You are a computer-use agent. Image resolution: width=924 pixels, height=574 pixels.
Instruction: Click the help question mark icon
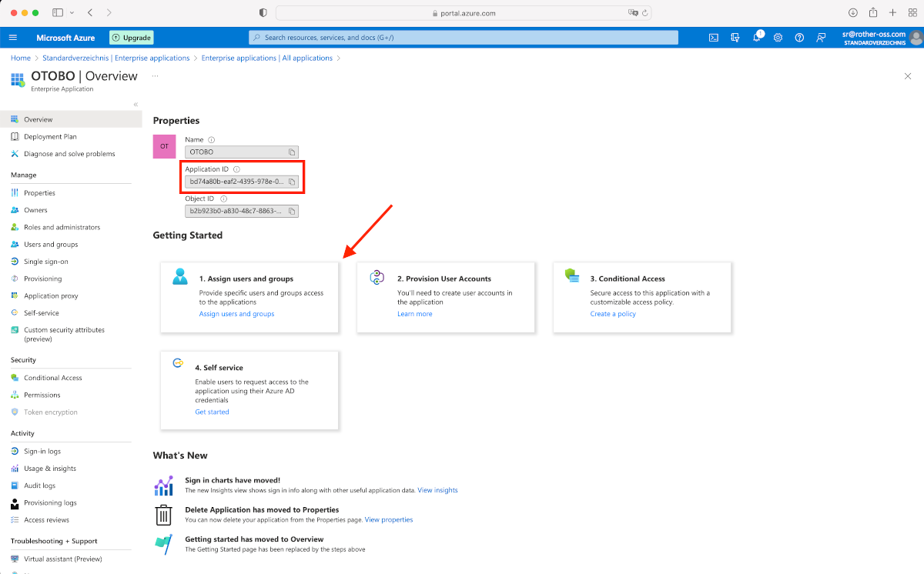coord(799,38)
